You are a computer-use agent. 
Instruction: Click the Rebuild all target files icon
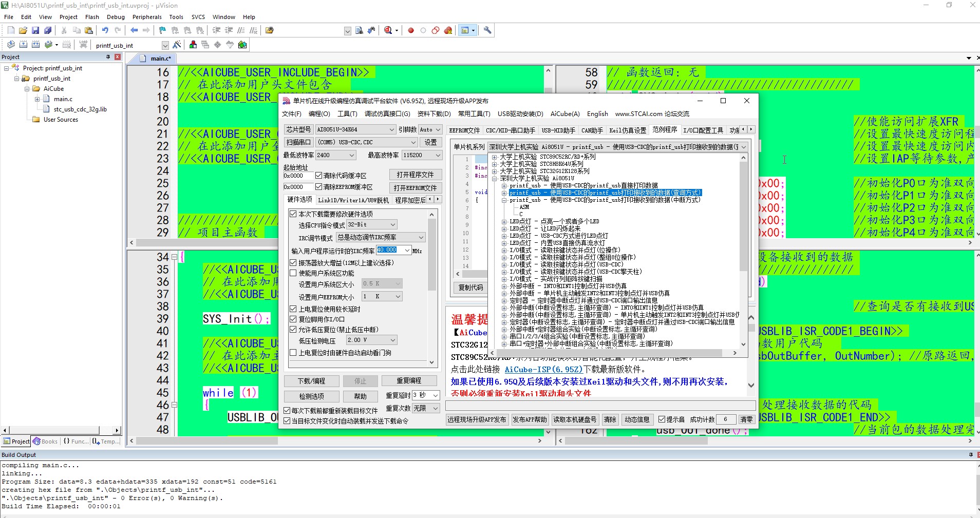click(x=35, y=45)
